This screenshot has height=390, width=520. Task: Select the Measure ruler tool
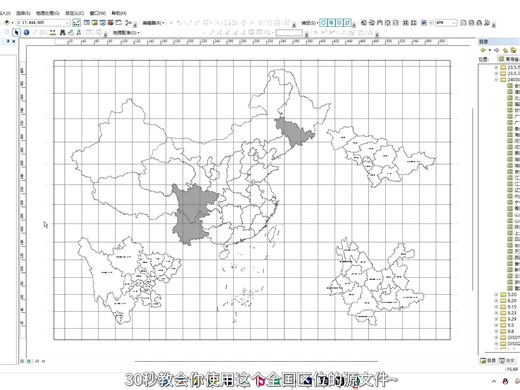click(x=53, y=32)
